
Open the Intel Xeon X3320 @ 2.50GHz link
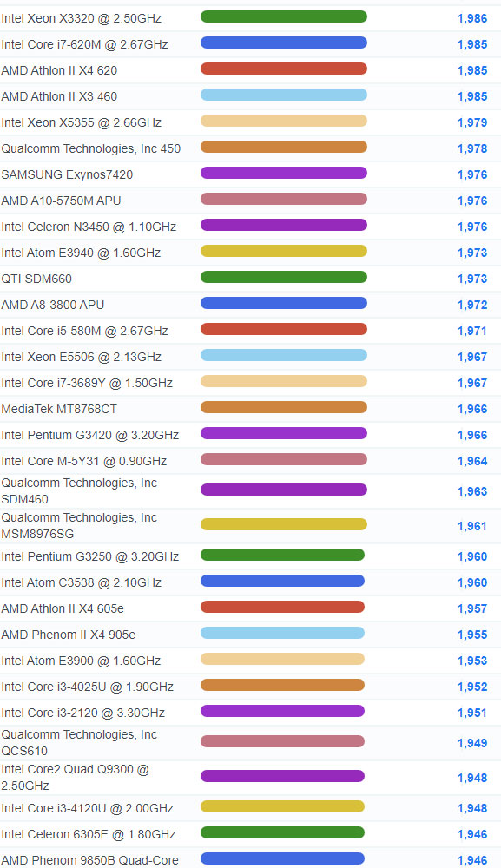[82, 18]
